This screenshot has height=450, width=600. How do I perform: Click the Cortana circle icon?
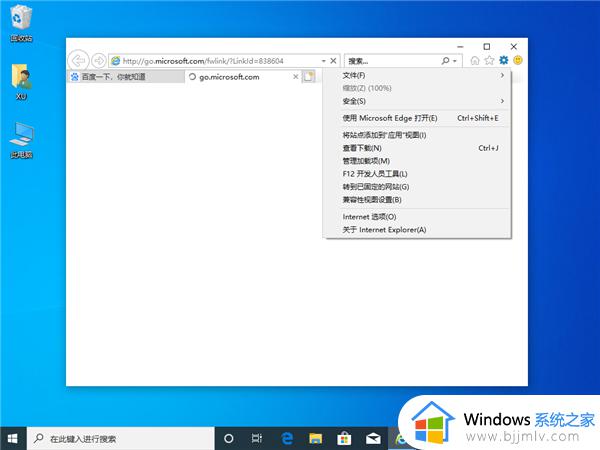coord(228,439)
